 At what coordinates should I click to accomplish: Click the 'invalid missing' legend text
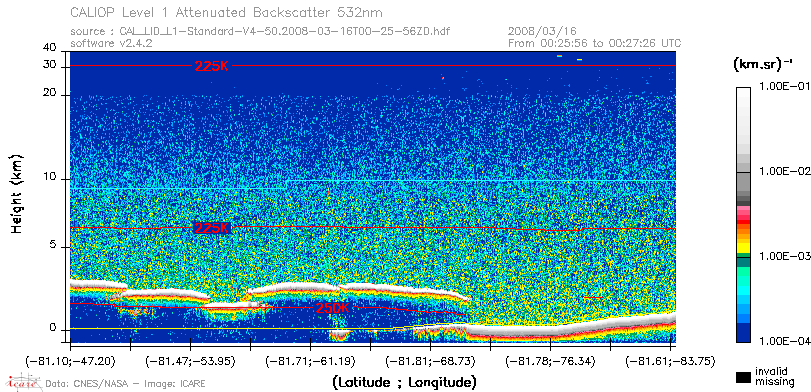(774, 377)
